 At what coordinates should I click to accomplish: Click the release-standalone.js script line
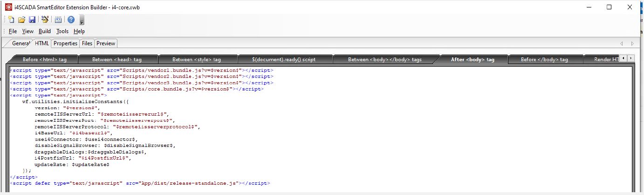click(140, 183)
